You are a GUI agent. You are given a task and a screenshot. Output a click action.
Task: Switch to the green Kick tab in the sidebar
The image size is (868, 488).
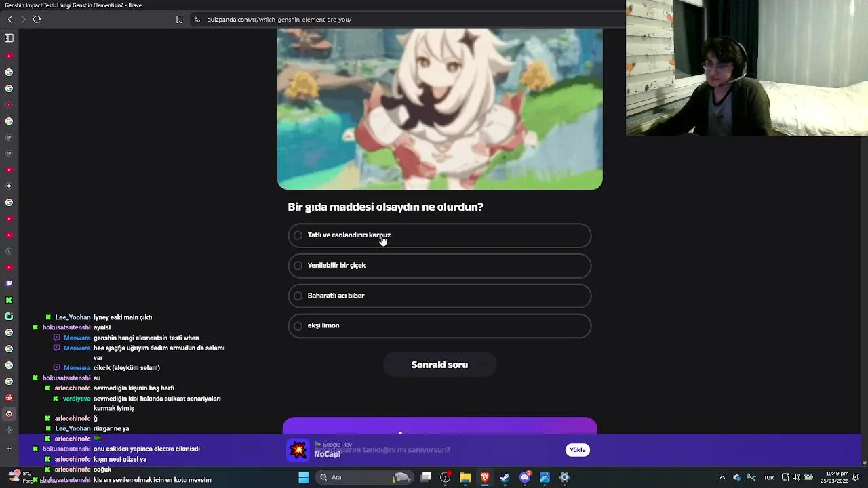coord(9,300)
